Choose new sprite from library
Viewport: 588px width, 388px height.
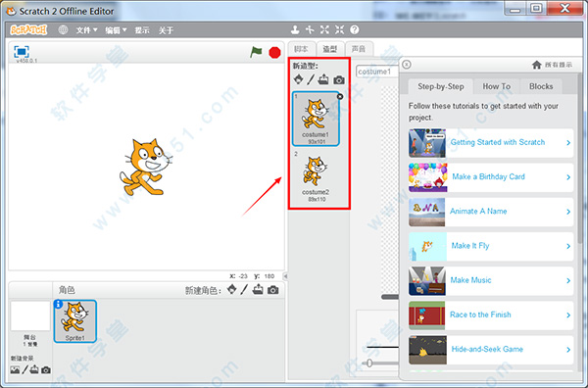coord(232,289)
